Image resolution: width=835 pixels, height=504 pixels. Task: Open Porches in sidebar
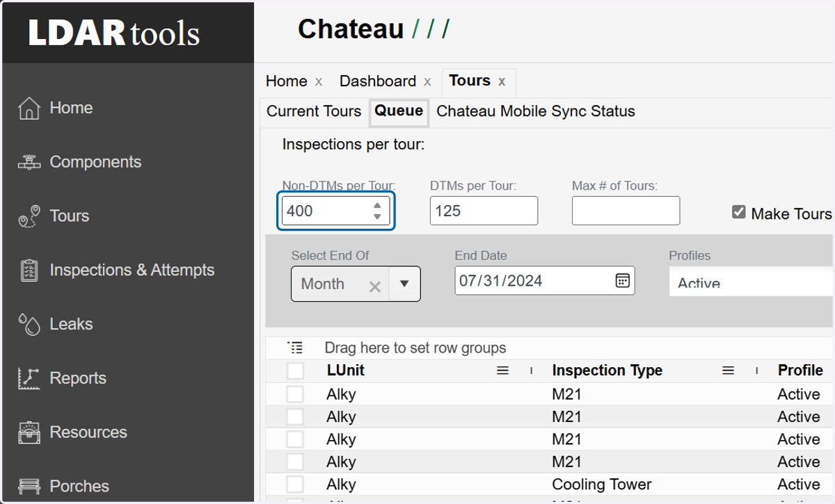pyautogui.click(x=79, y=486)
